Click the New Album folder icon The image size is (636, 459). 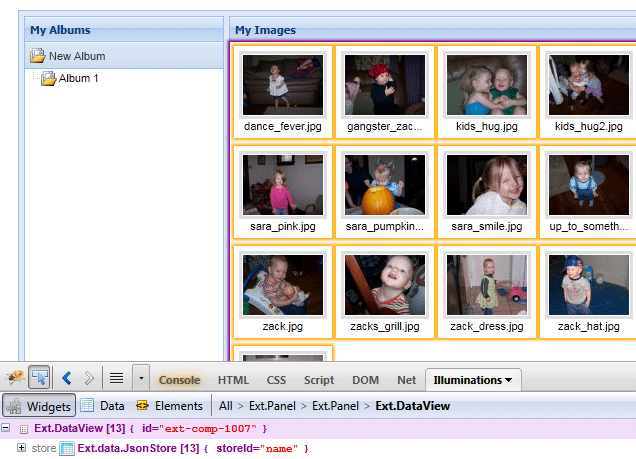(x=37, y=56)
